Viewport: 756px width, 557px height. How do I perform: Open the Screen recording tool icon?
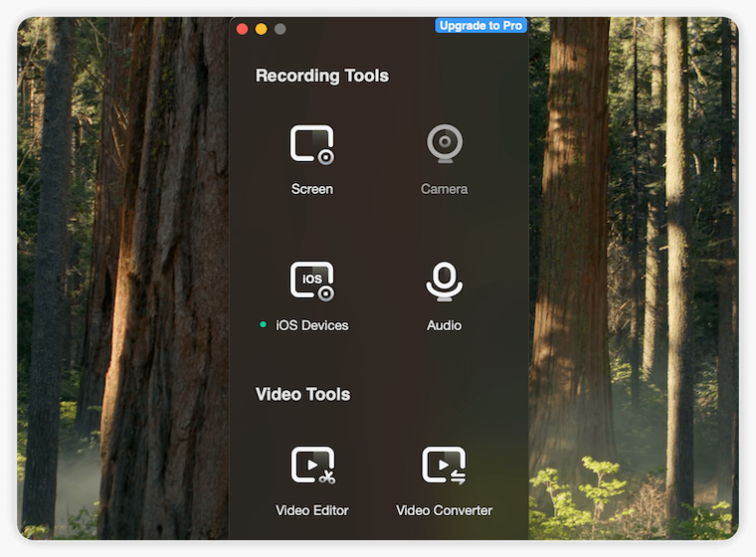click(312, 145)
